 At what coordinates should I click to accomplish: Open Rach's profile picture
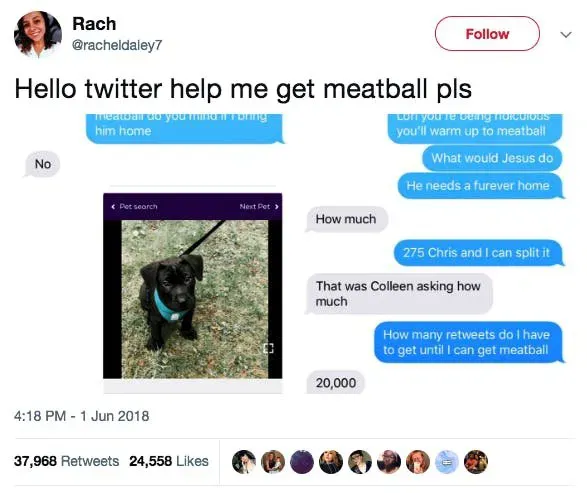click(x=37, y=34)
